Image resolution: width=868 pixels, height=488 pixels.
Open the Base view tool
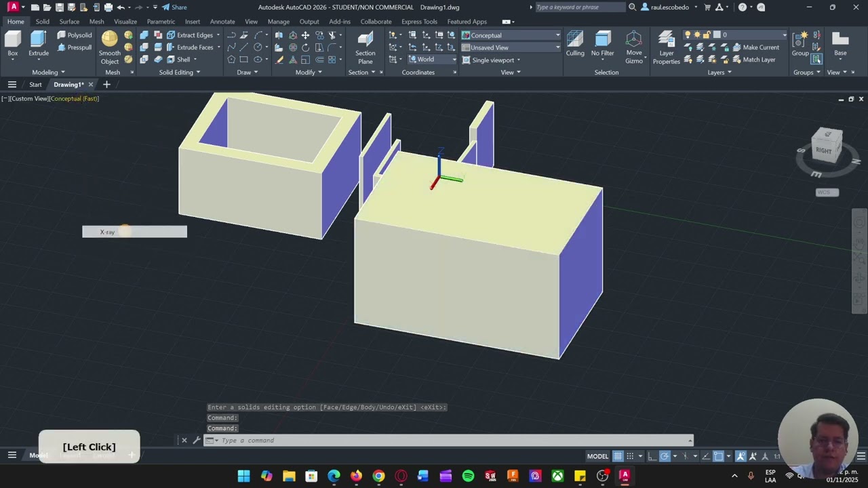pyautogui.click(x=840, y=45)
